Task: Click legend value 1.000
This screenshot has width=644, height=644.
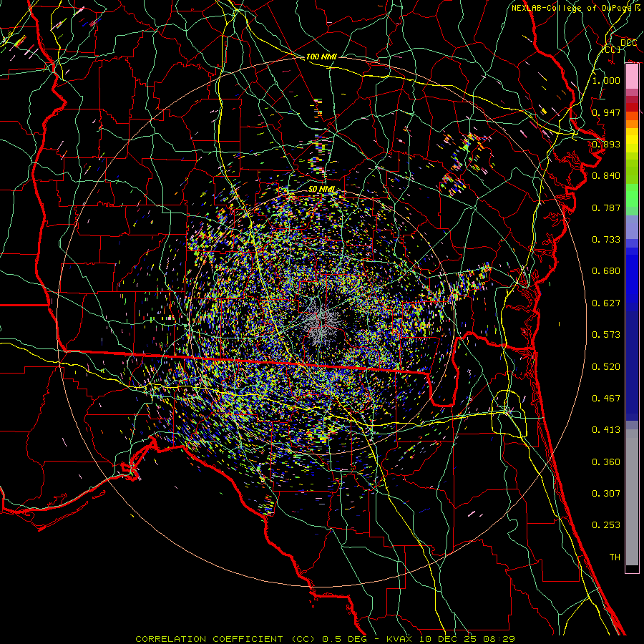Action: tap(606, 80)
